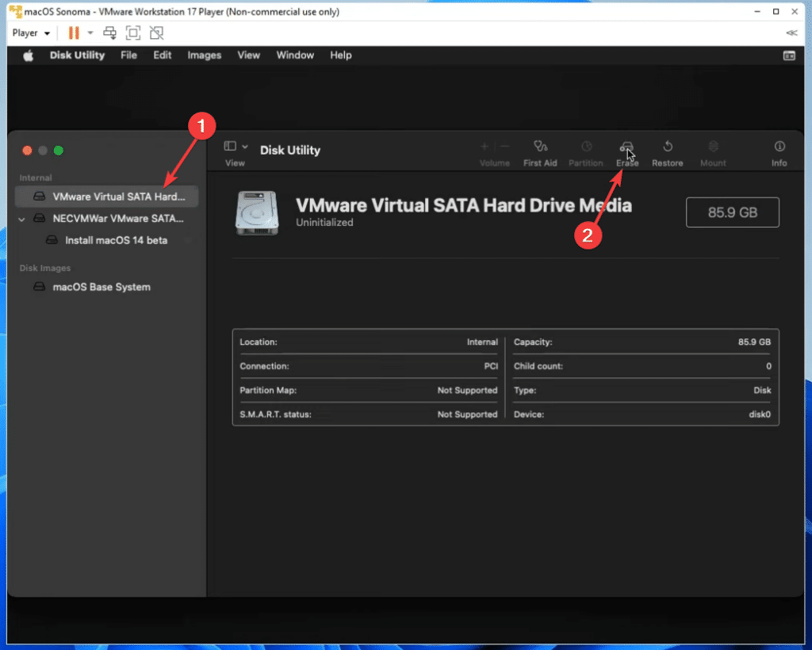Viewport: 812px width, 650px height.
Task: Open the Disk Utility app menu
Action: (x=77, y=55)
